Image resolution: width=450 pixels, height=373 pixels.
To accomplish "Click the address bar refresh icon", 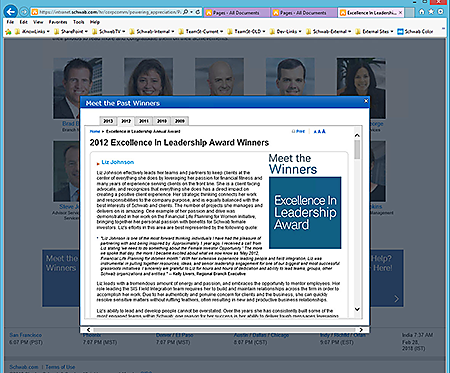I will click(x=198, y=12).
